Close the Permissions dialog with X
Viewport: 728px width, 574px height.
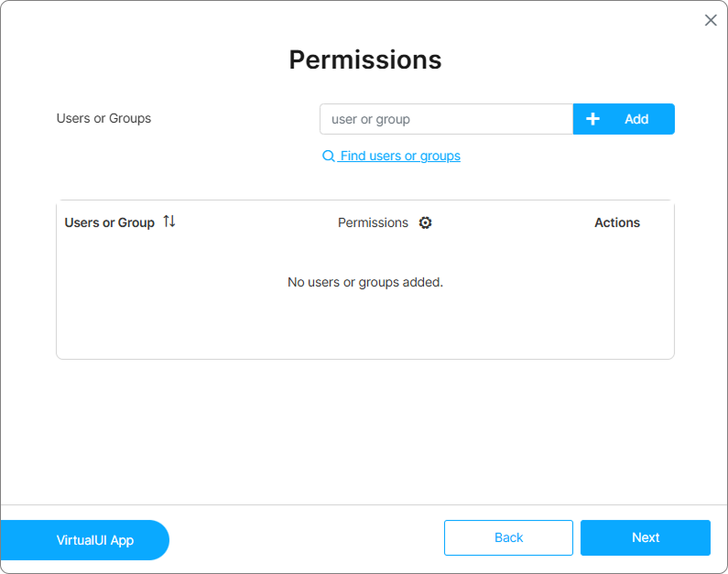pos(711,20)
